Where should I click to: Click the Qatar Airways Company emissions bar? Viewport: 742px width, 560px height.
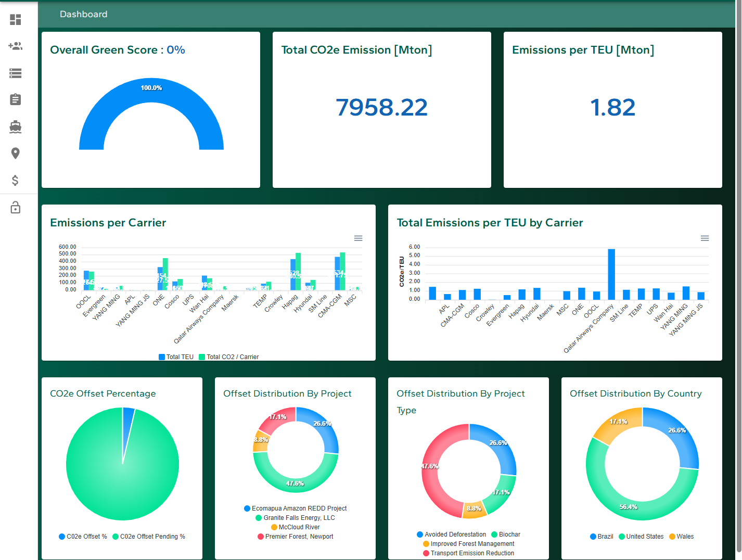611,274
